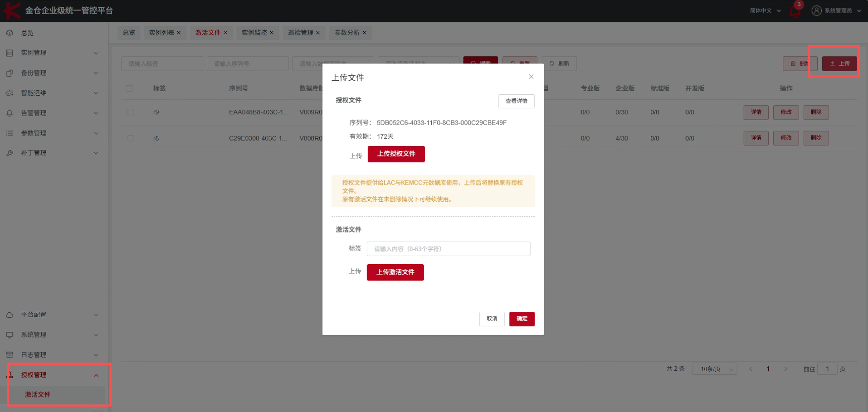This screenshot has width=868, height=412.
Task: Click the Kingbase logo in header
Action: [x=11, y=10]
